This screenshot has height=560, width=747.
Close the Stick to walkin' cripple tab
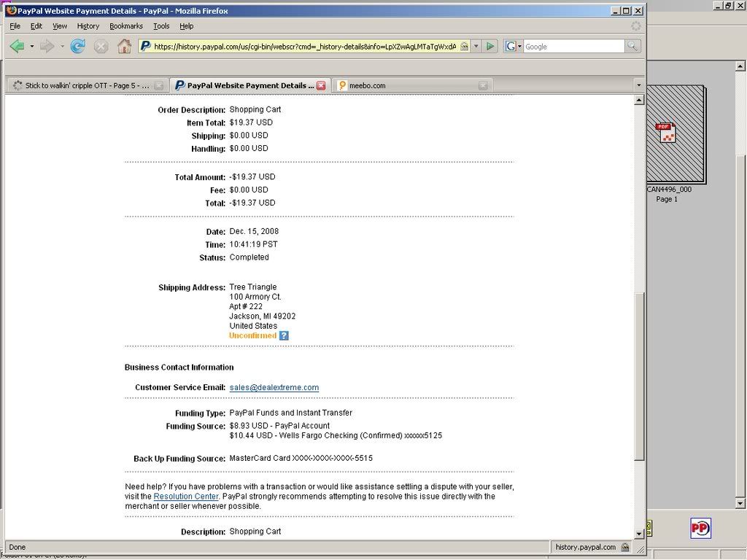tap(159, 86)
